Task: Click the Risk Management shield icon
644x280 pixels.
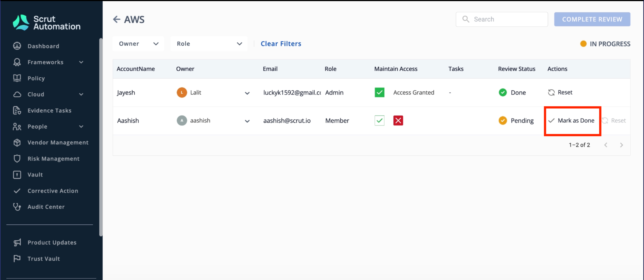Action: 17,159
